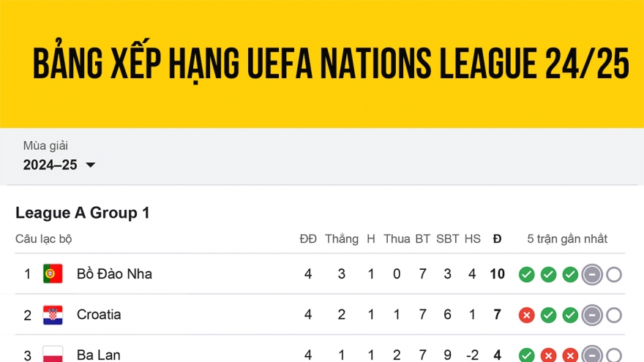
Task: Click Portugal's empty upcoming match circle
Action: [x=614, y=275]
